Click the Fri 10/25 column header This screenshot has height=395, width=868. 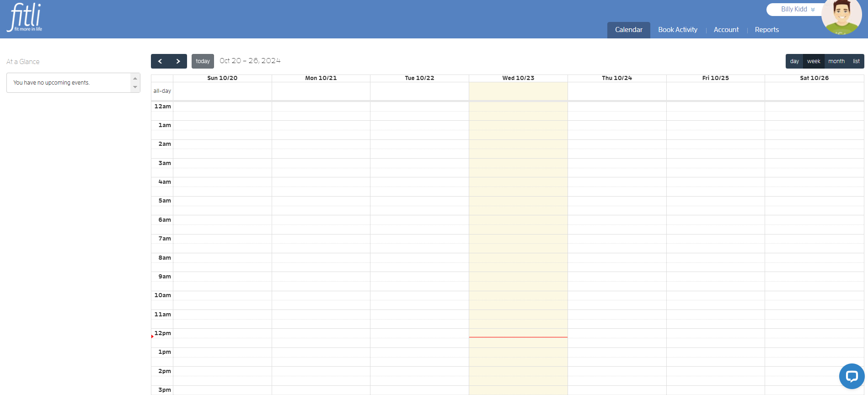(x=716, y=78)
